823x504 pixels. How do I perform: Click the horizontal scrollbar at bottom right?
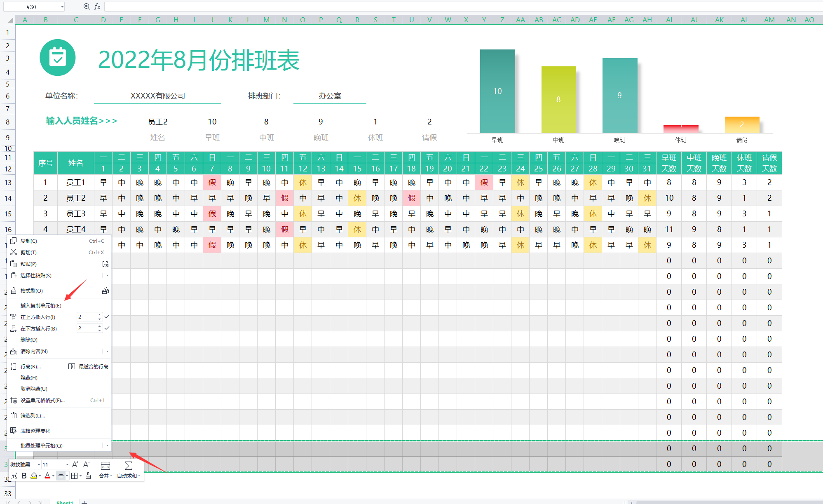click(729, 502)
